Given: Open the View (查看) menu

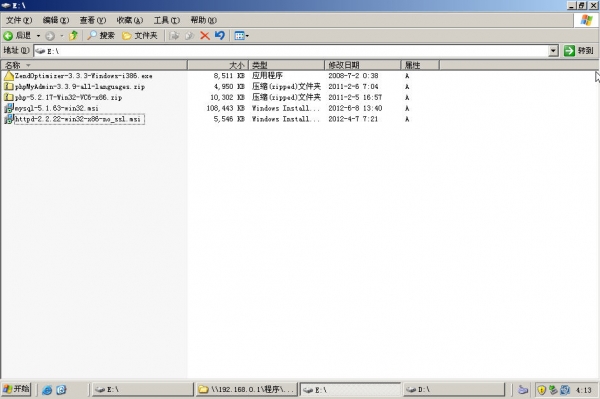Looking at the screenshot, I should [x=93, y=20].
